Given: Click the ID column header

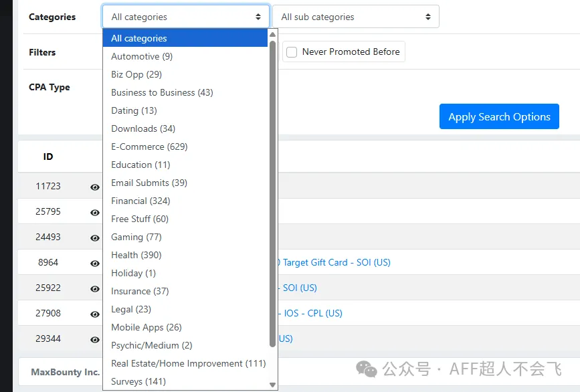Looking at the screenshot, I should tap(48, 157).
